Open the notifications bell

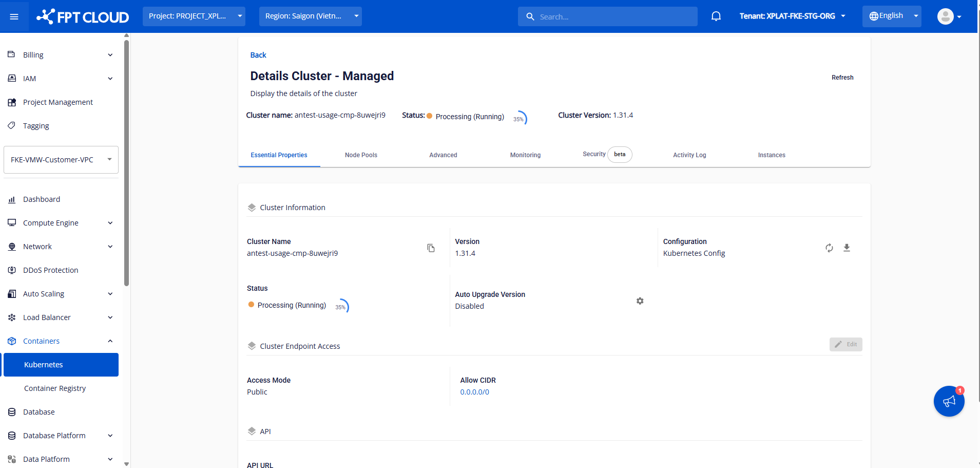pyautogui.click(x=716, y=16)
